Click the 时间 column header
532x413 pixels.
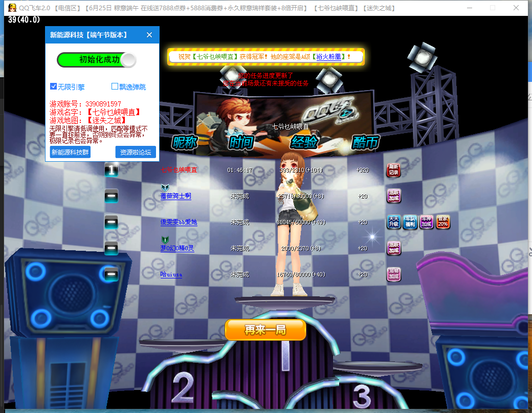point(240,142)
